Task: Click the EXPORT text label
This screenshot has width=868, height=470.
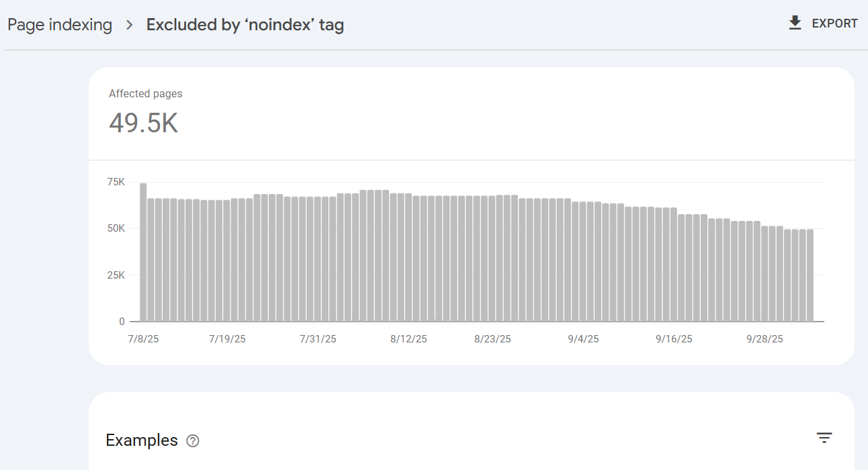Action: click(834, 23)
